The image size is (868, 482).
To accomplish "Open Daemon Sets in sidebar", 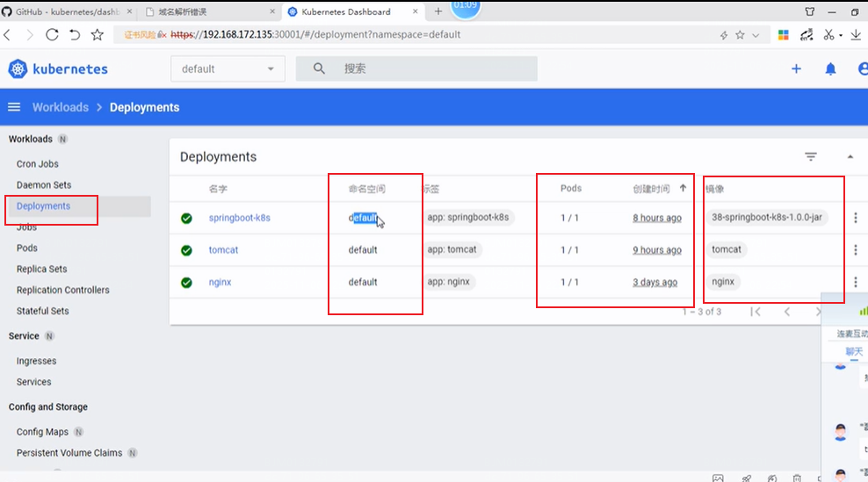I will click(x=44, y=185).
